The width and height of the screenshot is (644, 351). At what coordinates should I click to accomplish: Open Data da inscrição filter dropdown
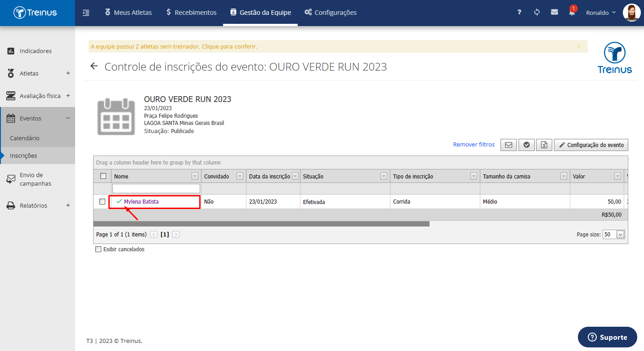[295, 176]
